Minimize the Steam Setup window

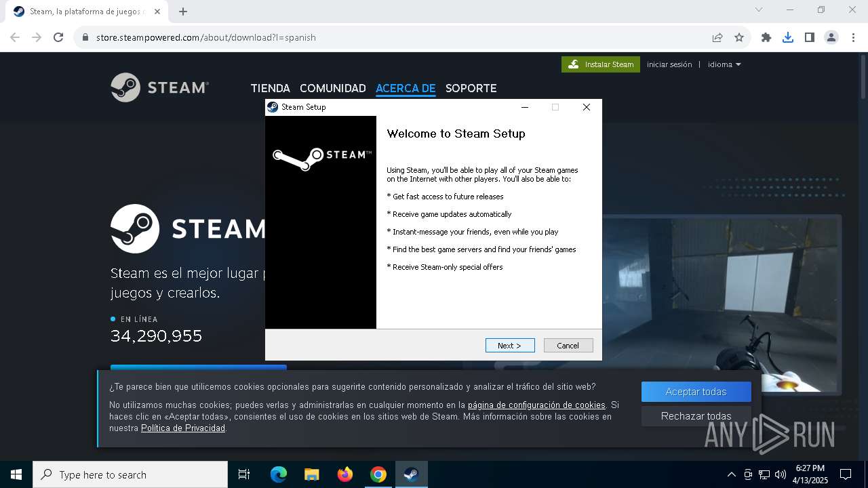point(525,107)
